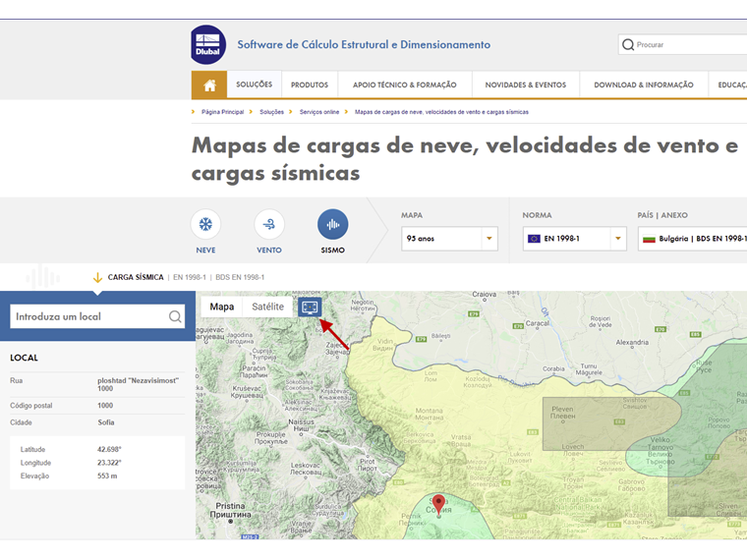Click the Latitude value 42.698°
This screenshot has height=560, width=747.
coord(109,449)
